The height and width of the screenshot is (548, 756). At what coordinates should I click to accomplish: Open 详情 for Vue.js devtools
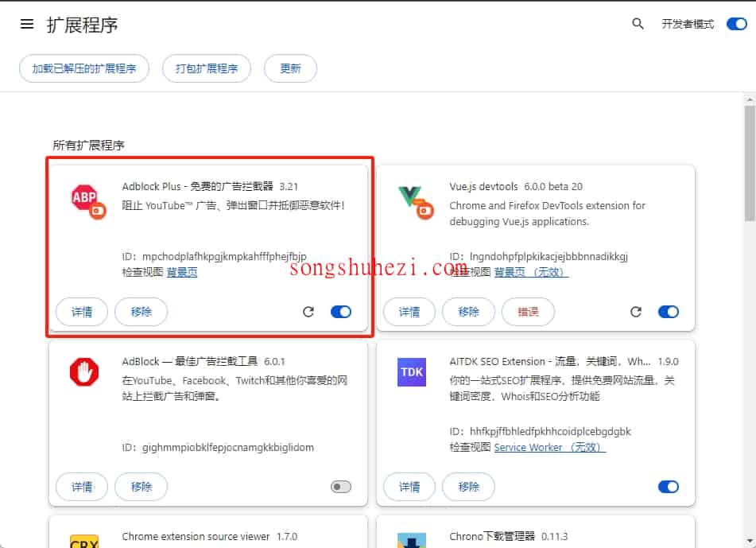coord(409,312)
